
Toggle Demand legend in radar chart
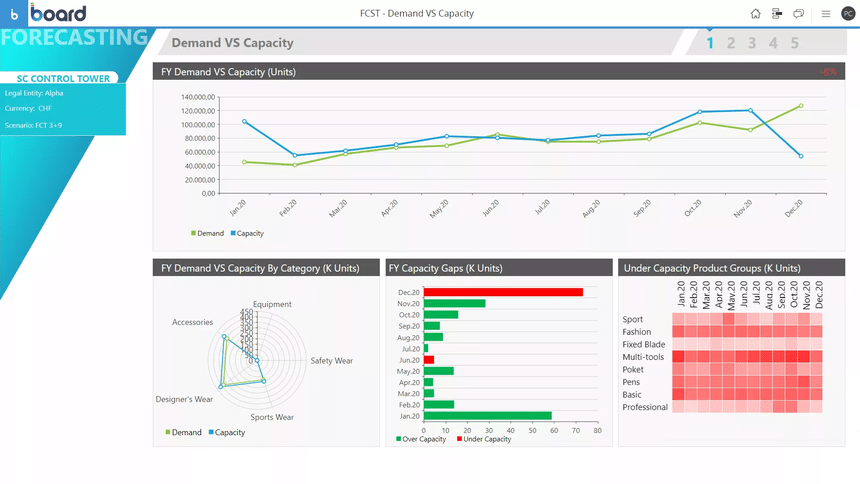183,432
